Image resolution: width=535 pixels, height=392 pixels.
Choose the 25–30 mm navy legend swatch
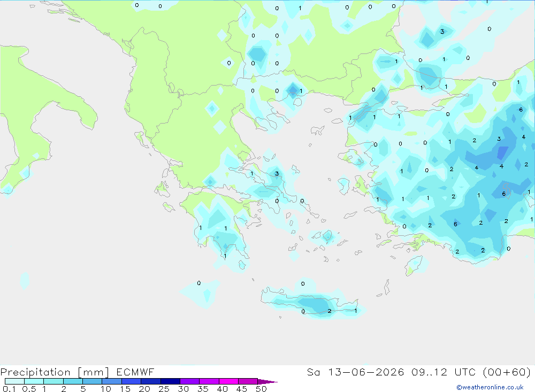[x=170, y=381]
